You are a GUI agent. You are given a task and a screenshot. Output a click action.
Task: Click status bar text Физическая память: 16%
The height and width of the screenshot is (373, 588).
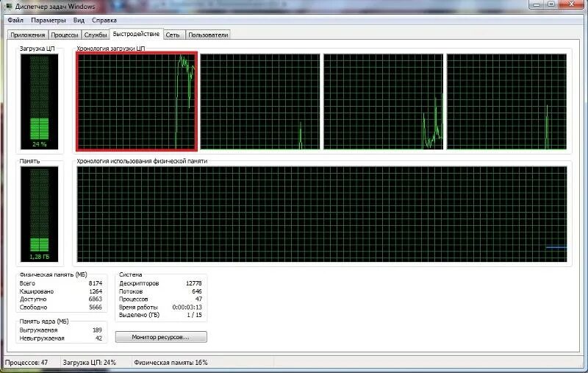coord(171,363)
